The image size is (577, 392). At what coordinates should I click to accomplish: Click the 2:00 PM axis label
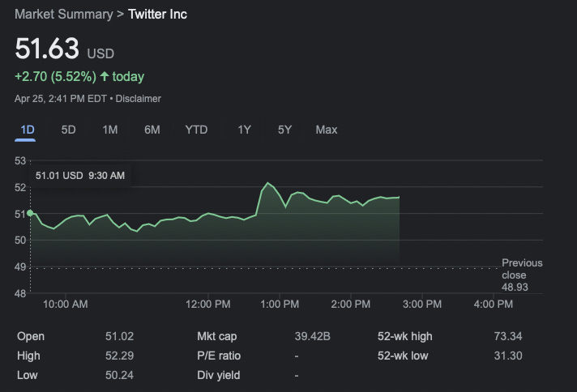point(351,305)
